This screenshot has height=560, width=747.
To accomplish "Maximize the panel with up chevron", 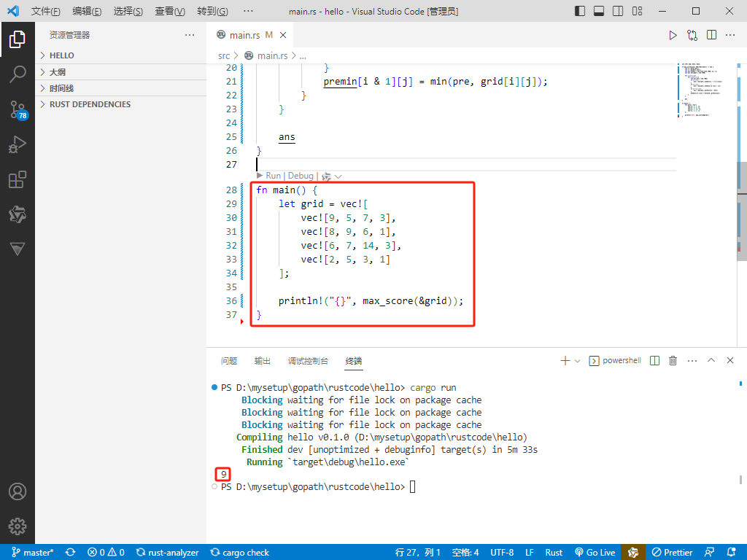I will [x=711, y=360].
